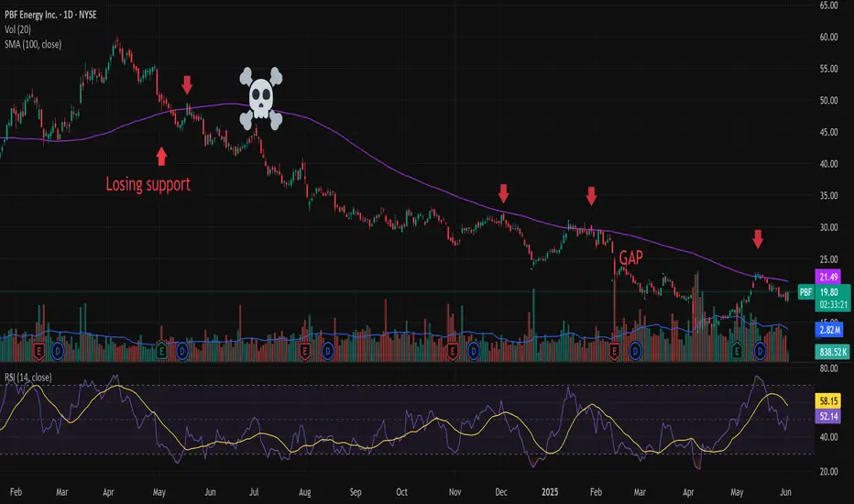Click the blue 2.82M volume label
The height and width of the screenshot is (504, 854).
point(829,330)
